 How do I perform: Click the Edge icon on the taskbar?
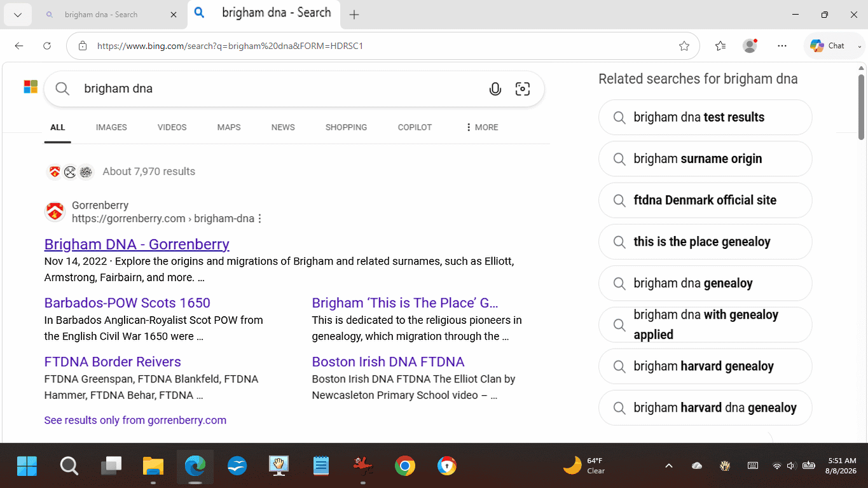click(x=195, y=466)
